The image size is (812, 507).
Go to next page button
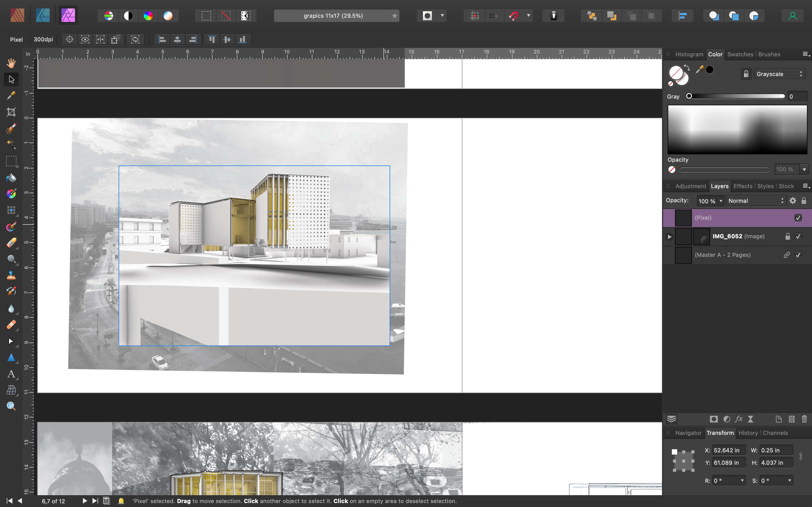85,501
